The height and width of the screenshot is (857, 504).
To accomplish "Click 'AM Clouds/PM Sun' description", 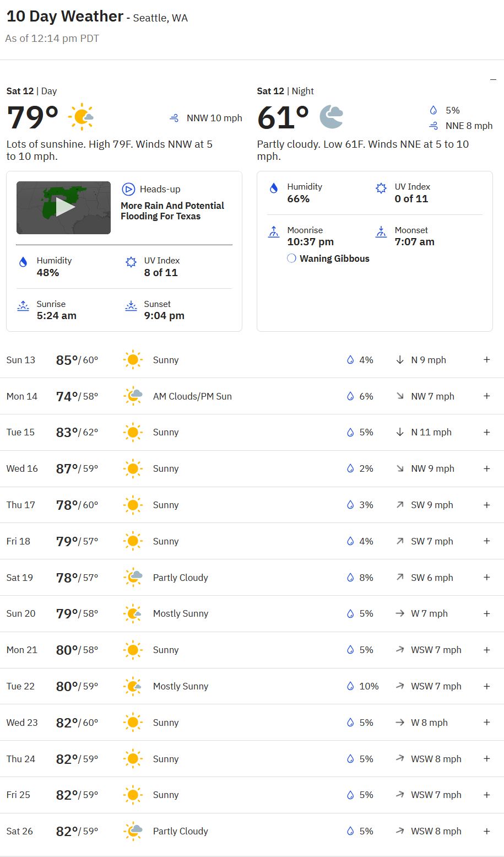I will coord(192,396).
